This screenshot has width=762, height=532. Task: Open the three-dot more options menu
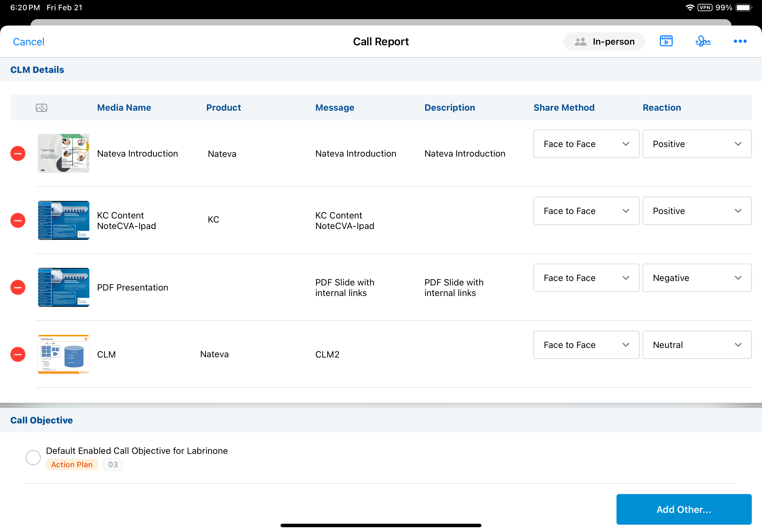tap(740, 41)
